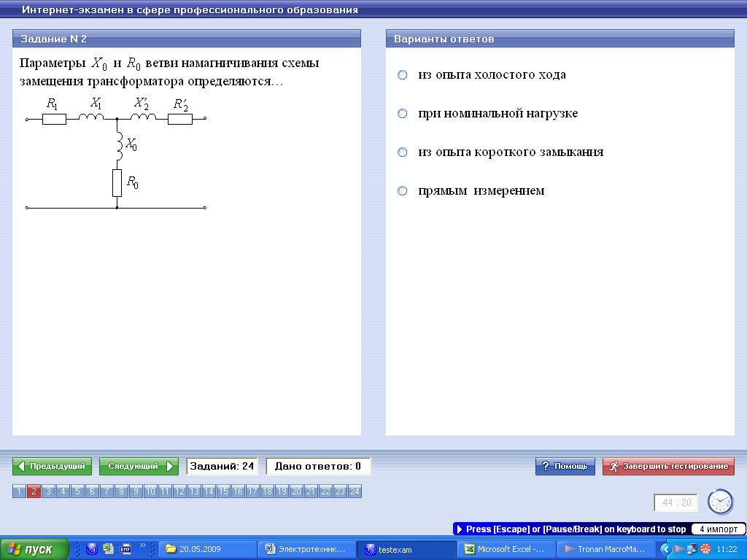Open the 20.05.2009 folder taskbar item
This screenshot has width=747, height=560.
click(207, 549)
